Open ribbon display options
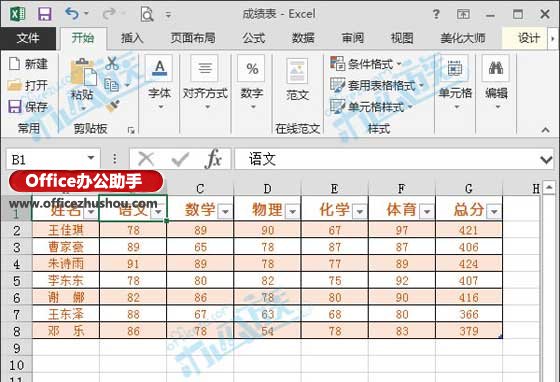 tap(463, 14)
